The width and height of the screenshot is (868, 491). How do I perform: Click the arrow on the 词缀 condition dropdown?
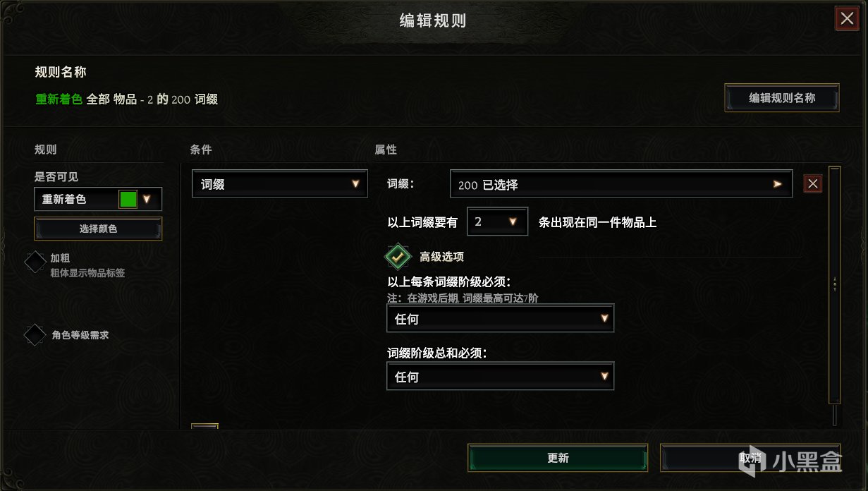355,184
